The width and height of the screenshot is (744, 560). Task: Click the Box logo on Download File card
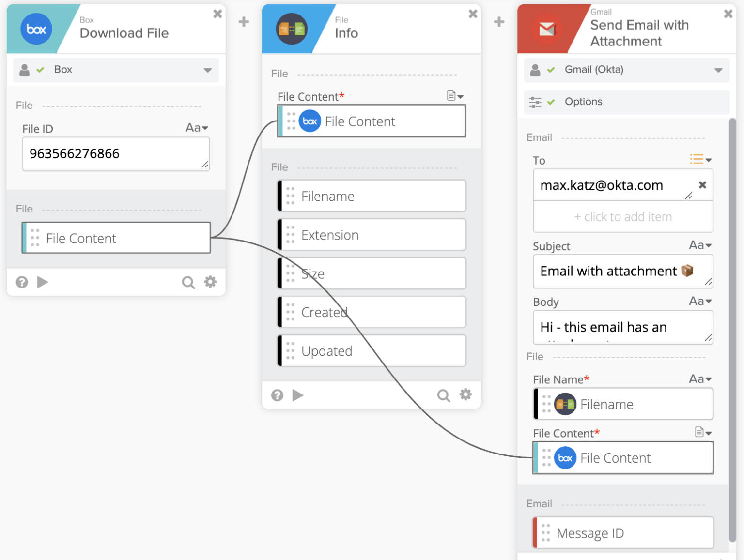(36, 29)
